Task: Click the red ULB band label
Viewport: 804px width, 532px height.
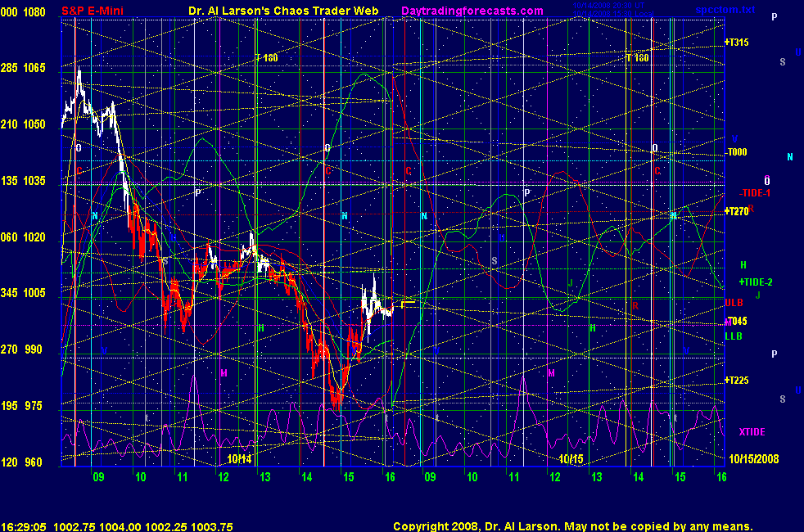Action: click(734, 303)
